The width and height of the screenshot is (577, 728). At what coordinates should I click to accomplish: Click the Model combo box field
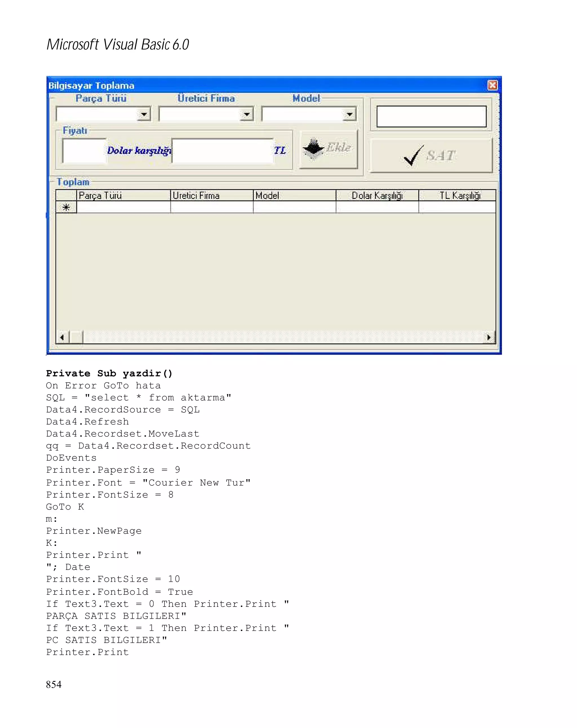coord(309,114)
